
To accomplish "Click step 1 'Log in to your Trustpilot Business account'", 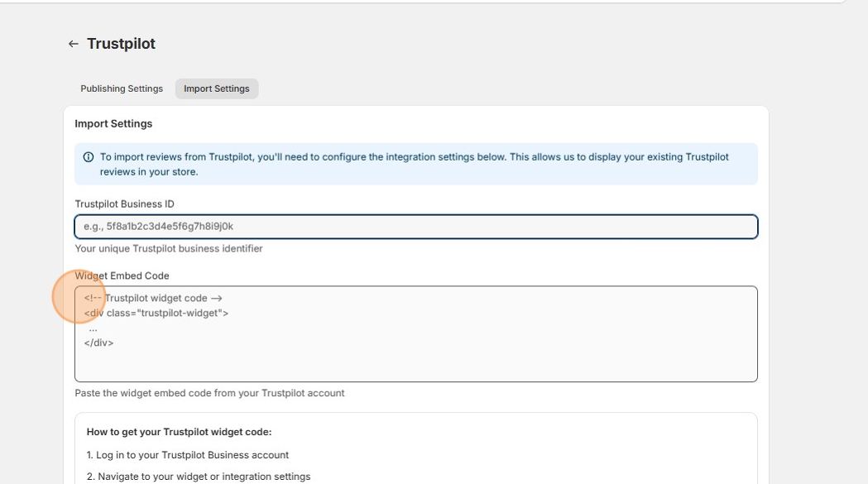I will [x=188, y=455].
